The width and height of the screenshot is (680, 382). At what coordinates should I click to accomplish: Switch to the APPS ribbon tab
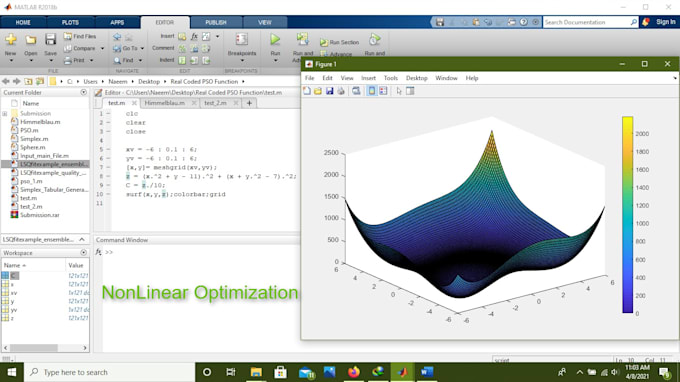point(117,23)
